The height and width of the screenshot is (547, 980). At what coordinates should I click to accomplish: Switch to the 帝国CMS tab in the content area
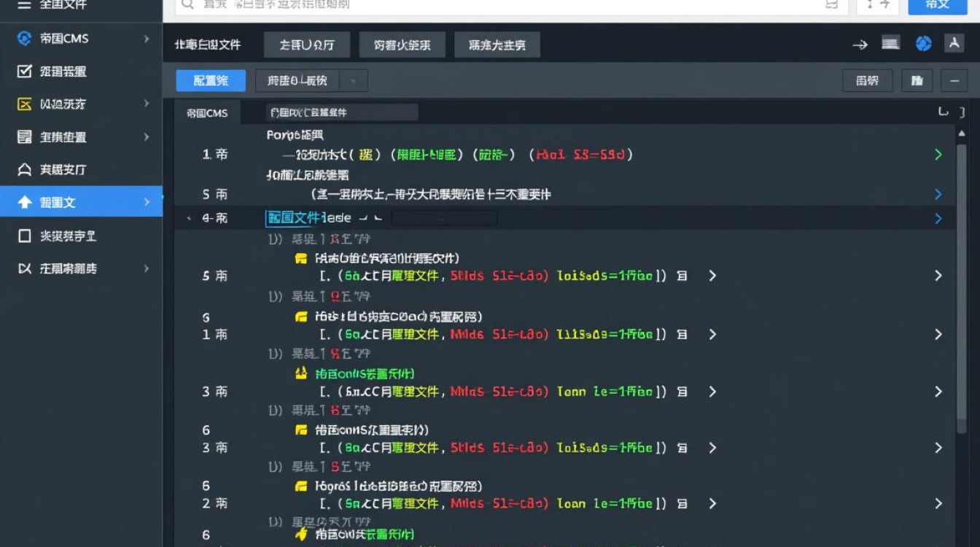click(x=208, y=112)
